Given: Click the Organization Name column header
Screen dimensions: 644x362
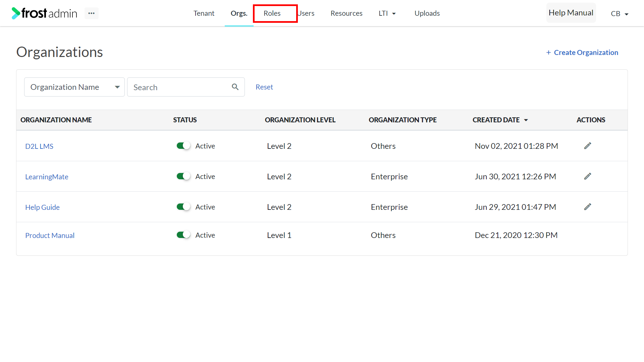Looking at the screenshot, I should click(x=56, y=120).
